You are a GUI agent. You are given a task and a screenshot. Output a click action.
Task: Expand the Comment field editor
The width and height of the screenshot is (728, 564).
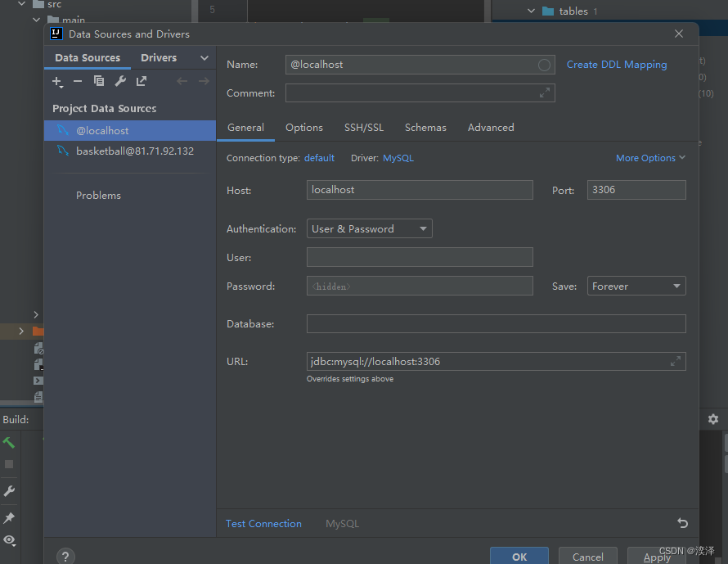pyautogui.click(x=546, y=92)
